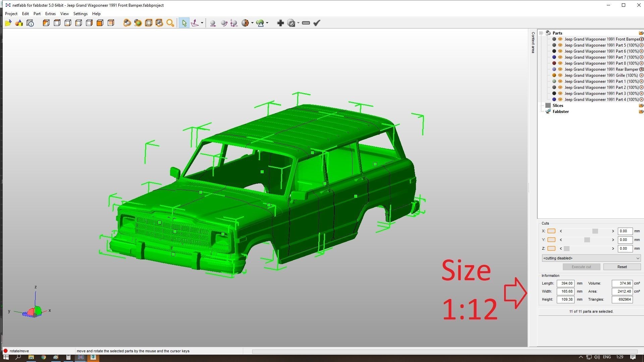Remove Grille part with its X icon
Image resolution: width=644 pixels, height=362 pixels.
(x=641, y=75)
